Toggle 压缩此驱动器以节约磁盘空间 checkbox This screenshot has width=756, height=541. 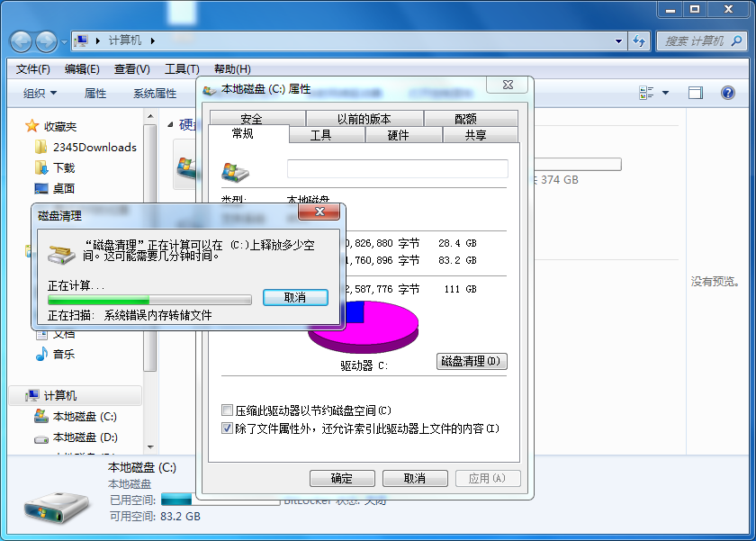[x=227, y=410]
